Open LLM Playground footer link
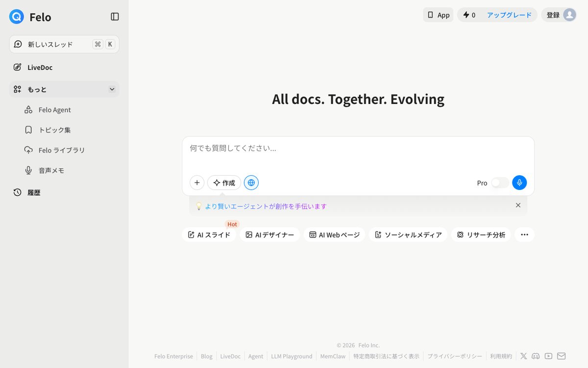The height and width of the screenshot is (368, 588). [292, 356]
